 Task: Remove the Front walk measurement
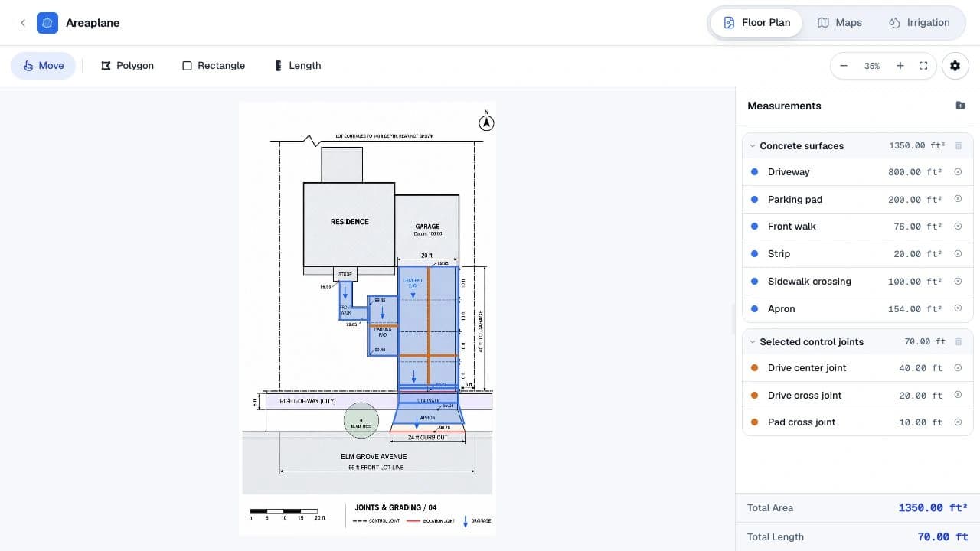pyautogui.click(x=958, y=227)
